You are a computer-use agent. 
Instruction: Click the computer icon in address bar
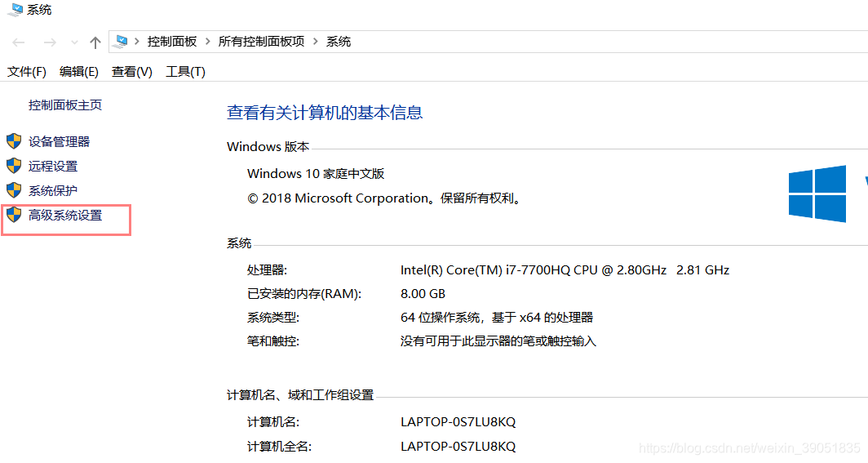click(x=121, y=42)
